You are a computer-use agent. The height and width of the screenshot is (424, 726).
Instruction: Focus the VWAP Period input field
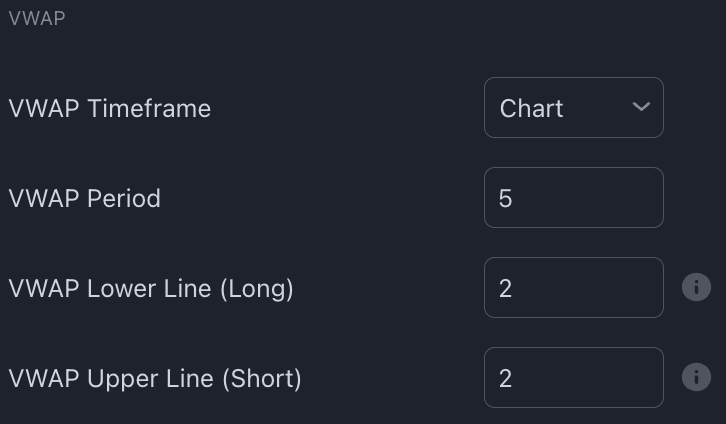click(x=573, y=198)
